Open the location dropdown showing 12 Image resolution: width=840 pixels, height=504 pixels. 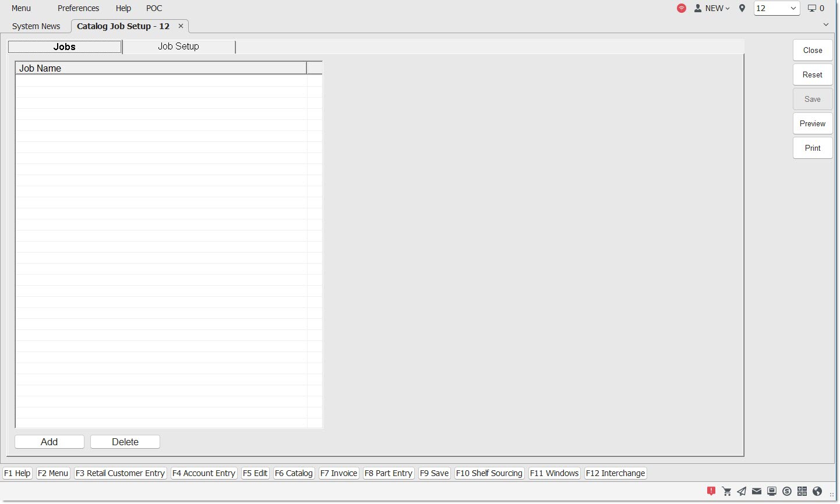click(777, 8)
